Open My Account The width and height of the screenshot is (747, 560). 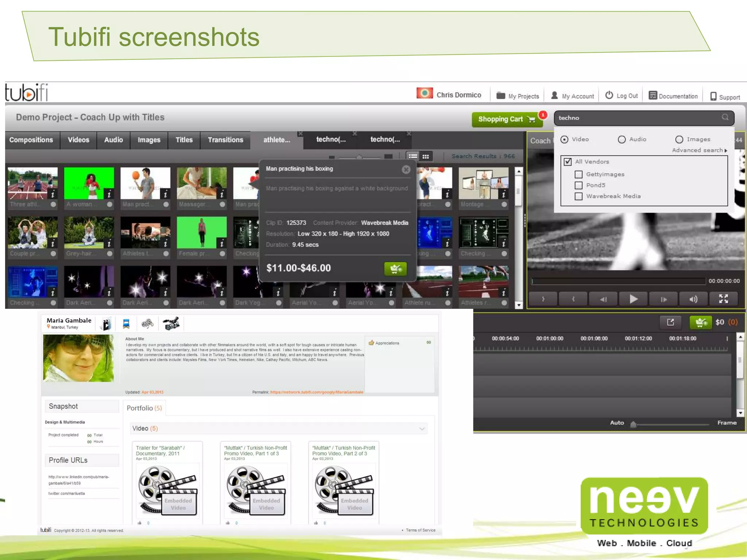(x=573, y=96)
